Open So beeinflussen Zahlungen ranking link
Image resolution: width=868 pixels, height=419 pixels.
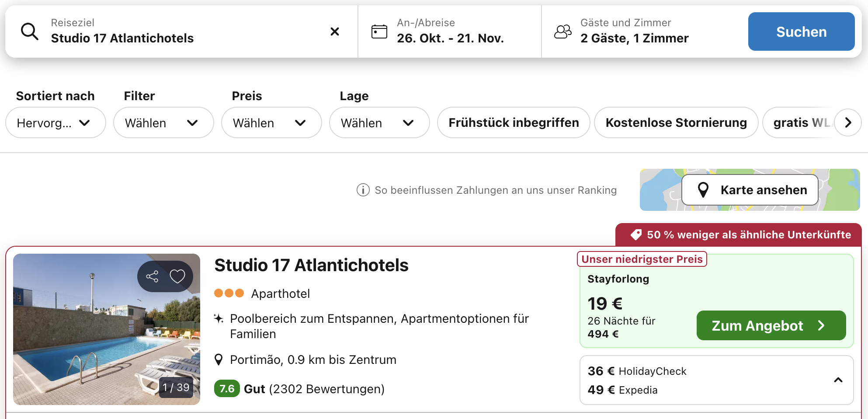[x=496, y=190]
